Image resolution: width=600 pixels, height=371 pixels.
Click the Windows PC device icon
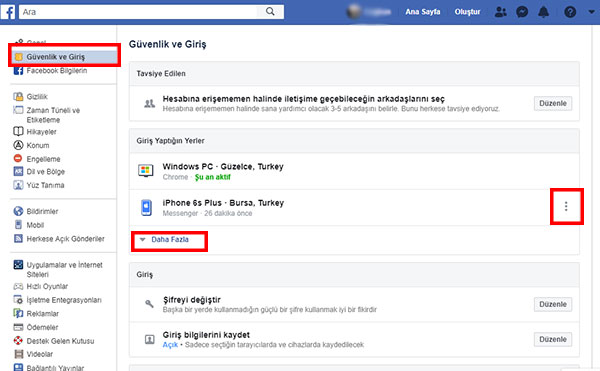[145, 171]
